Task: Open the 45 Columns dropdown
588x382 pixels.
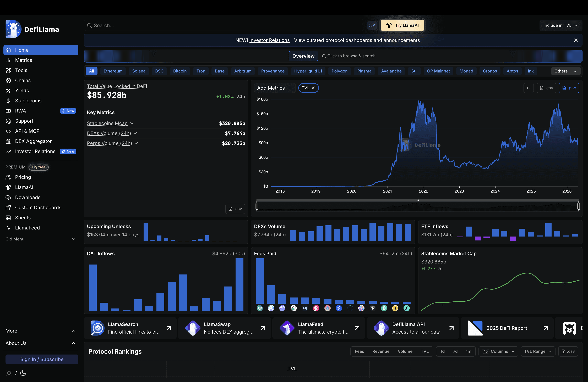Action: point(498,351)
